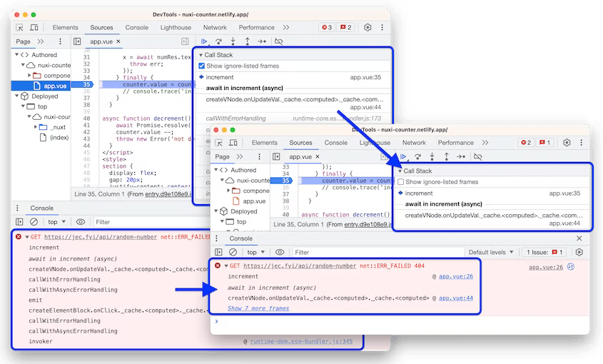This screenshot has width=603, height=364.
Task: Open top context dropdown in back window console
Action: [x=56, y=222]
